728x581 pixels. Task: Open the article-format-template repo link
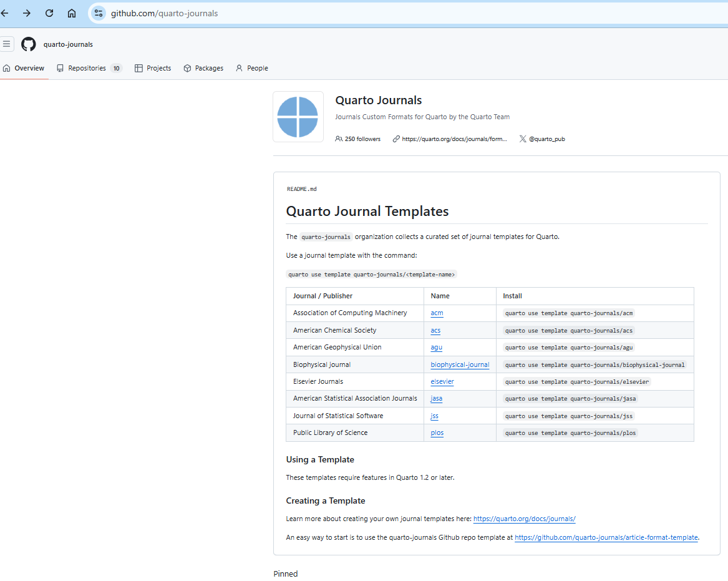606,537
